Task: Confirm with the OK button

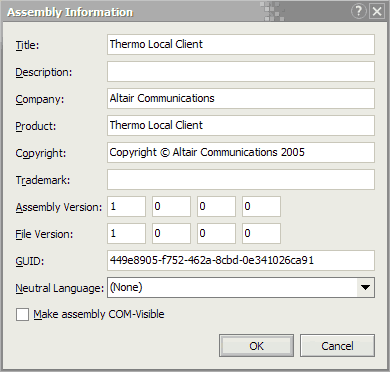Action: pos(256,346)
